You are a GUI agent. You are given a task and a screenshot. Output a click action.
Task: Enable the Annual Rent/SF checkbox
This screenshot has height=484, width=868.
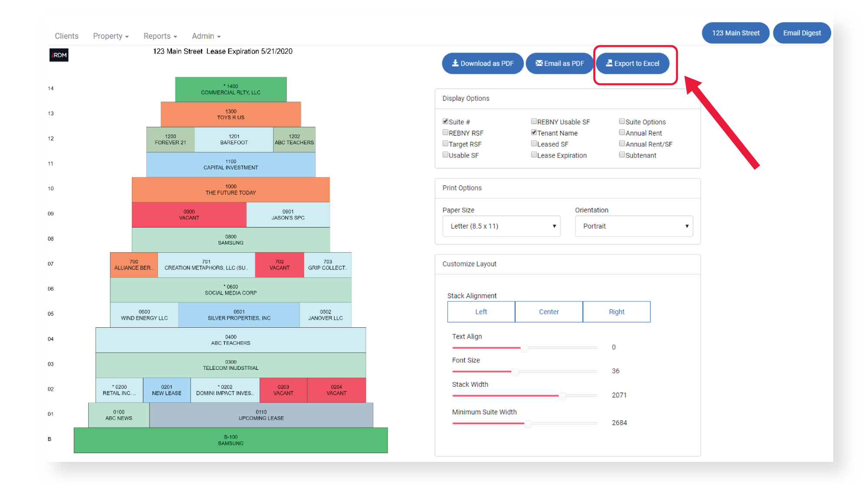pyautogui.click(x=622, y=143)
